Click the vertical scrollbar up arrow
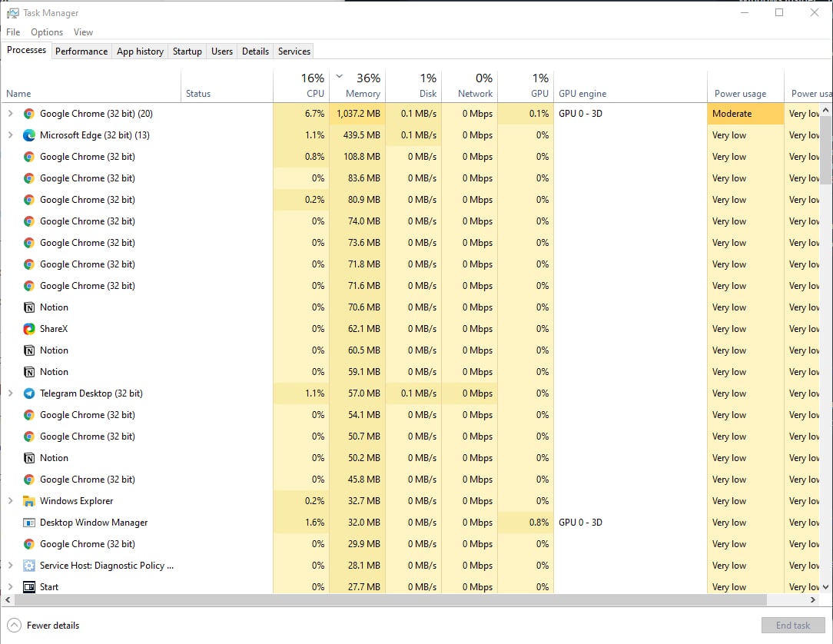833x644 pixels. pos(825,110)
